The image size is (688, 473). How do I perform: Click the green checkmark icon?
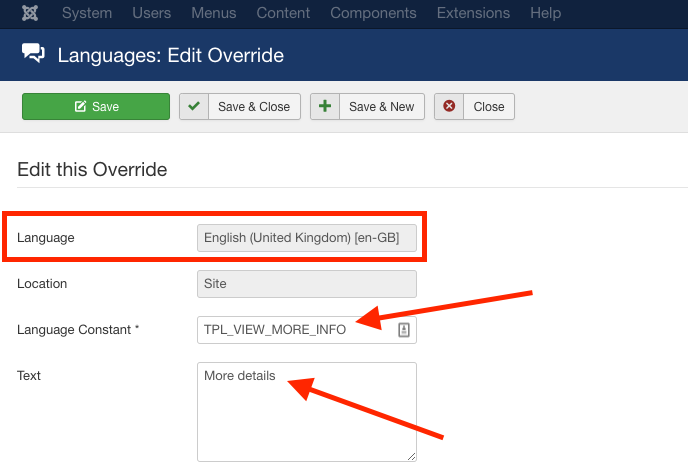pos(194,106)
